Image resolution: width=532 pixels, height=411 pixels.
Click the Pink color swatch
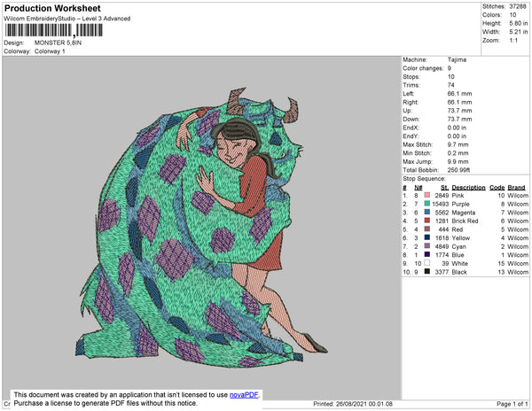[427, 195]
